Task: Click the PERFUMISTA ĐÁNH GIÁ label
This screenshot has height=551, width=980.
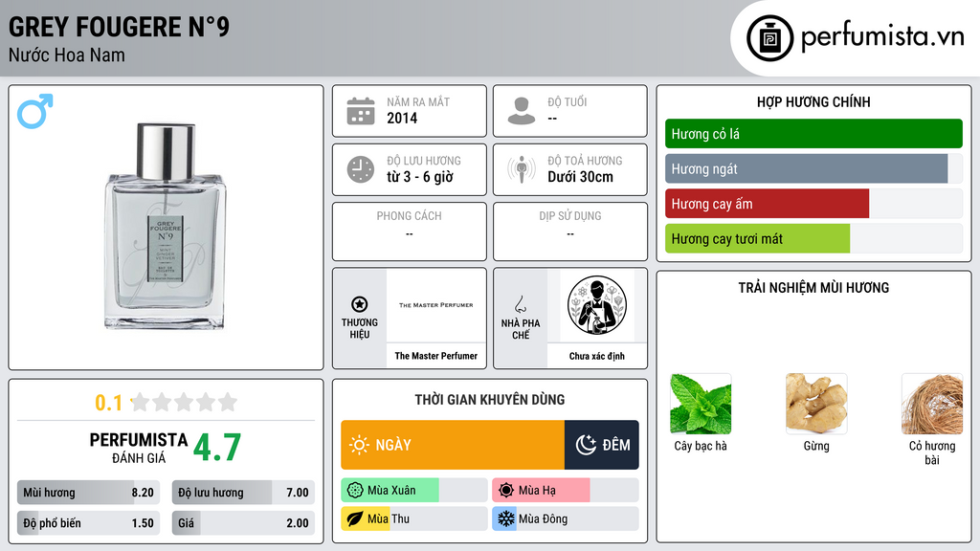Action: click(x=138, y=448)
